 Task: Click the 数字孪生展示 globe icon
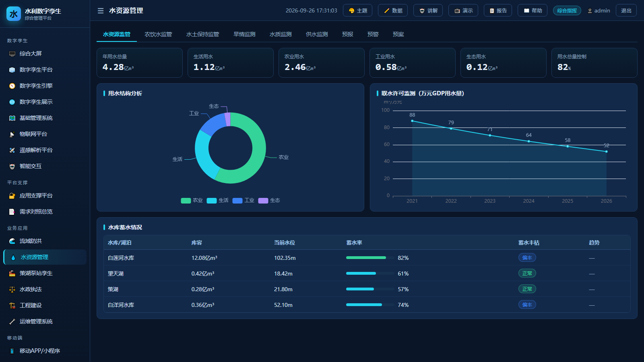(12, 102)
